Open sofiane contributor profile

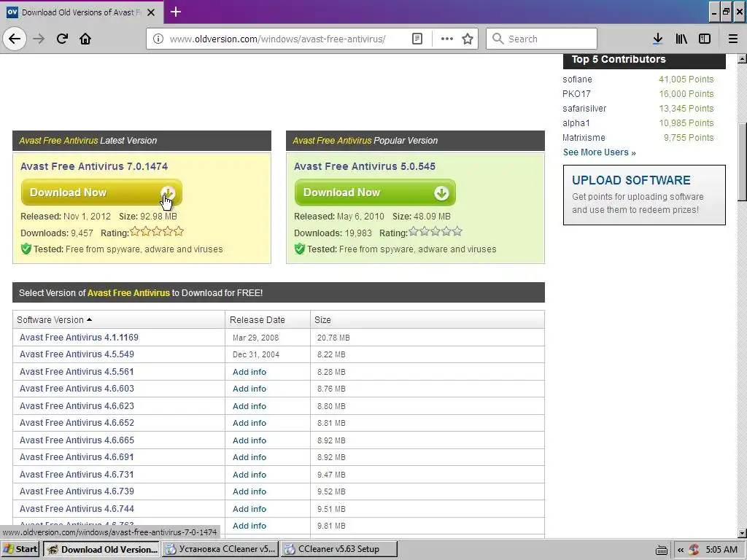click(x=577, y=79)
